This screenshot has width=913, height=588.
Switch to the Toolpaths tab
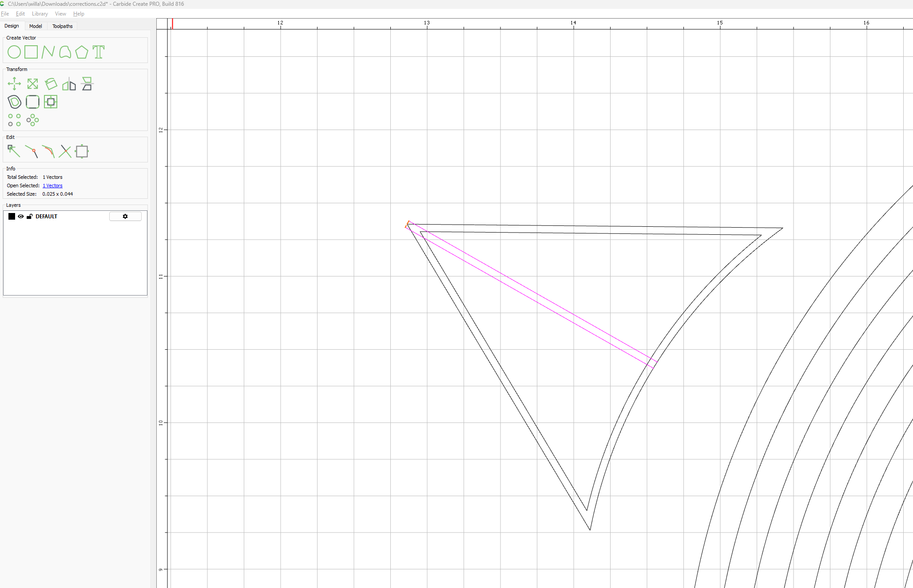(x=62, y=26)
